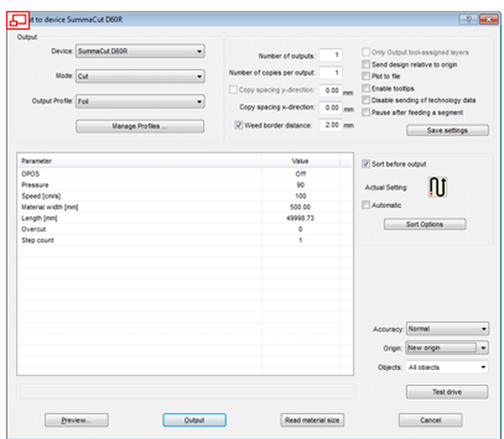This screenshot has height=439, width=504.
Task: Enable Automatic sort setting
Action: 366,205
